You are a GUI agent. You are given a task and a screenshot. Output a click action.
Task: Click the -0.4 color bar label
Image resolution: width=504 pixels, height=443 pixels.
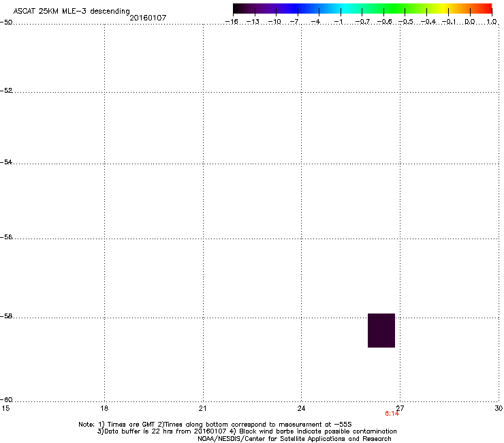(x=428, y=22)
